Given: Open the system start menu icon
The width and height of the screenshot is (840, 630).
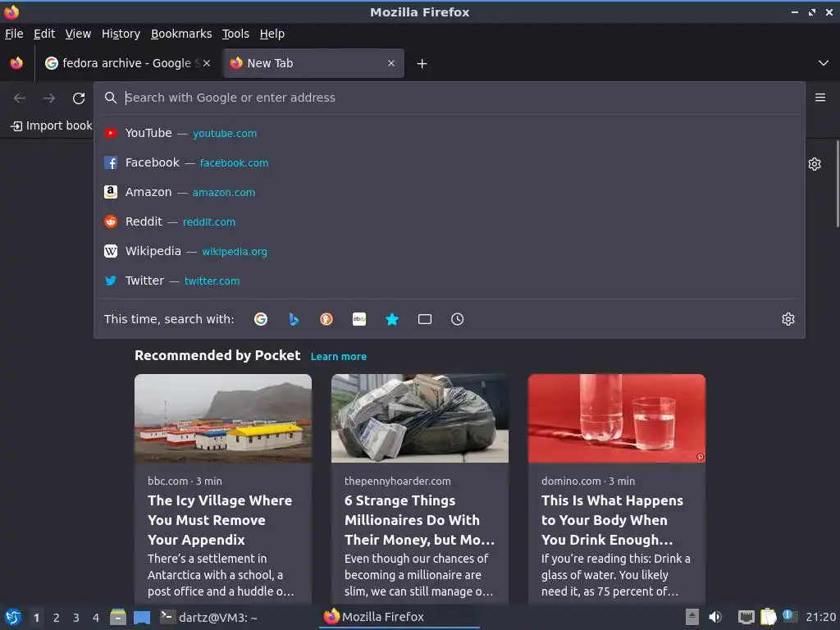Looking at the screenshot, I should point(13,617).
